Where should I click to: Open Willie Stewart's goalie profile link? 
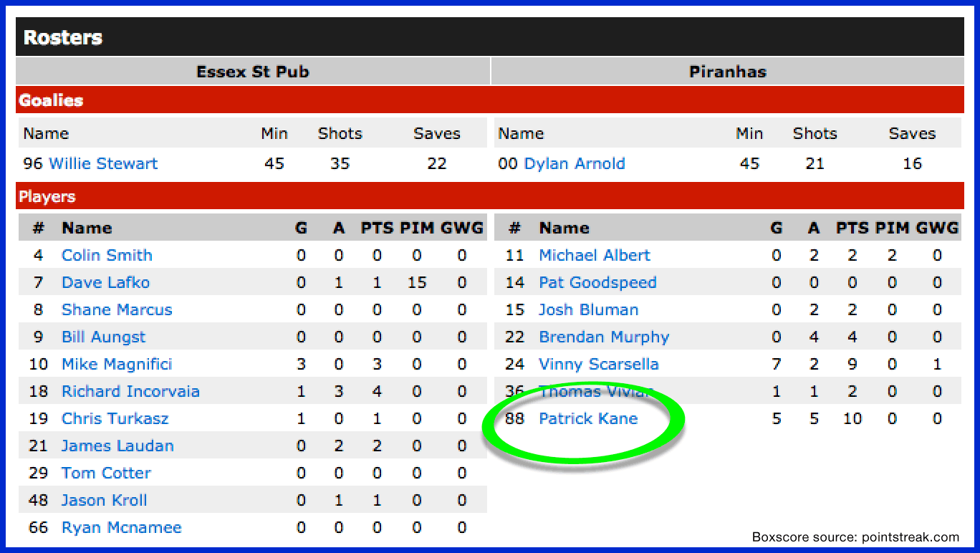point(103,163)
